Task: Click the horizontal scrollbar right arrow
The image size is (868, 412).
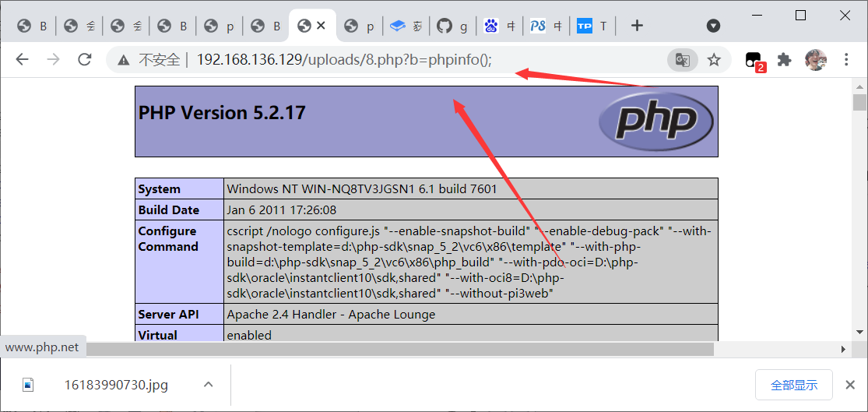Action: pyautogui.click(x=844, y=349)
